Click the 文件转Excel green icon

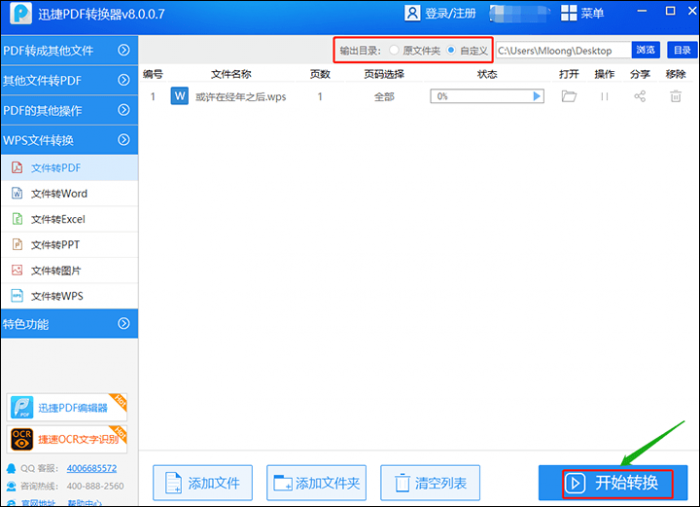point(17,219)
